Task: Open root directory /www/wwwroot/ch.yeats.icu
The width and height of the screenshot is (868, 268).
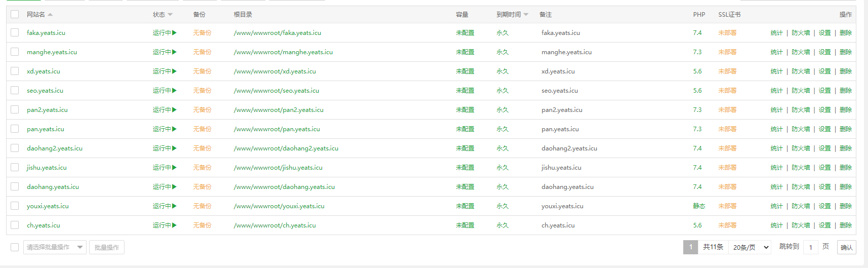Action: click(275, 225)
